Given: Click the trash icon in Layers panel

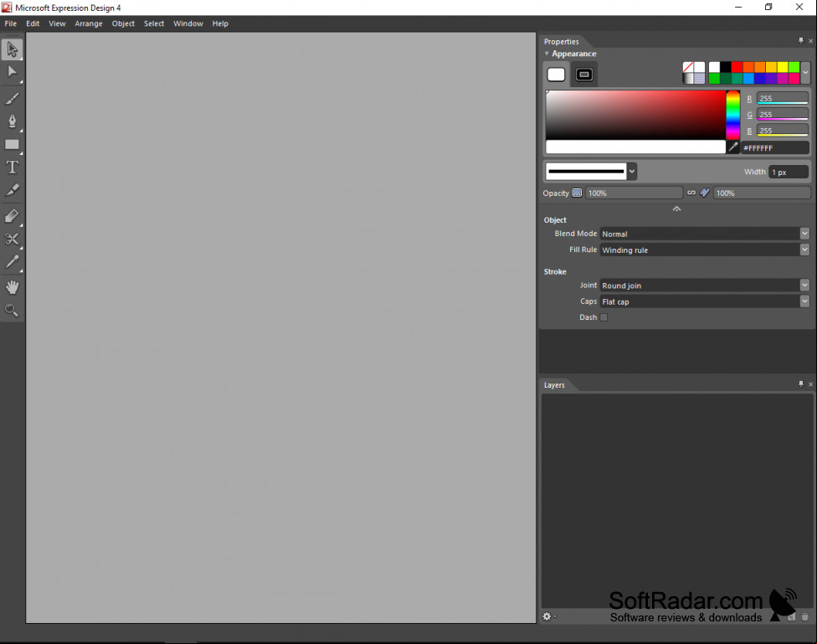Looking at the screenshot, I should point(805,616).
